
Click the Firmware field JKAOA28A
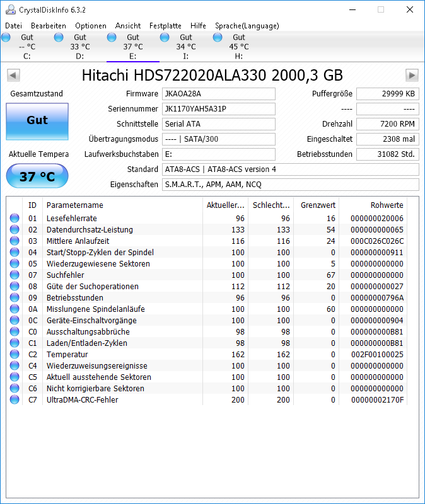[218, 94]
